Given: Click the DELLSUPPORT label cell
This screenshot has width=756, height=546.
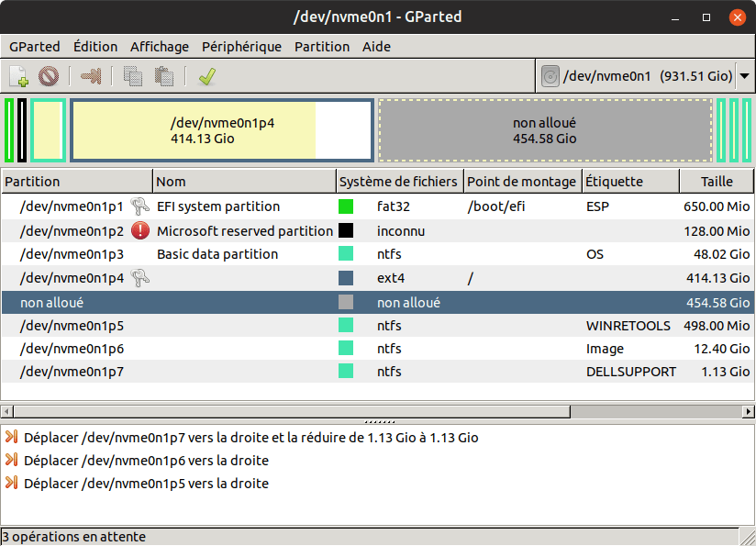Looking at the screenshot, I should [631, 372].
